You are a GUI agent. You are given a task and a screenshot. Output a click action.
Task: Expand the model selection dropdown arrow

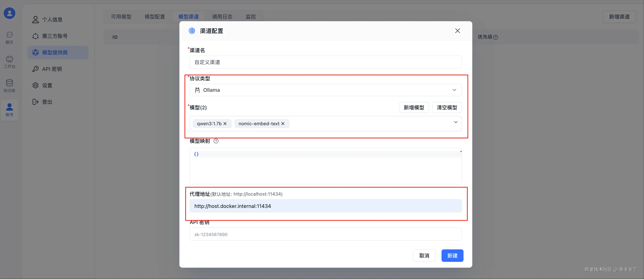tap(455, 122)
